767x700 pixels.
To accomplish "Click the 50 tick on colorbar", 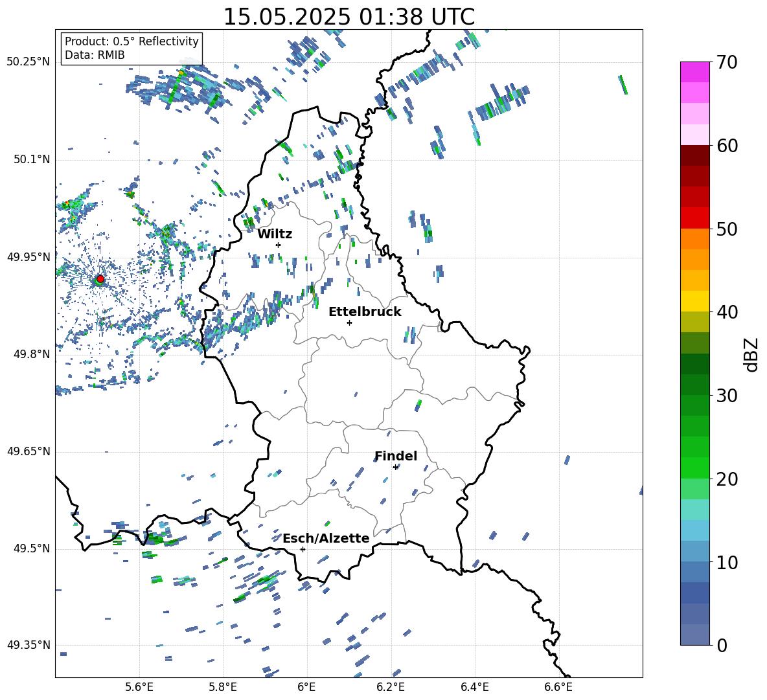I will tap(727, 229).
